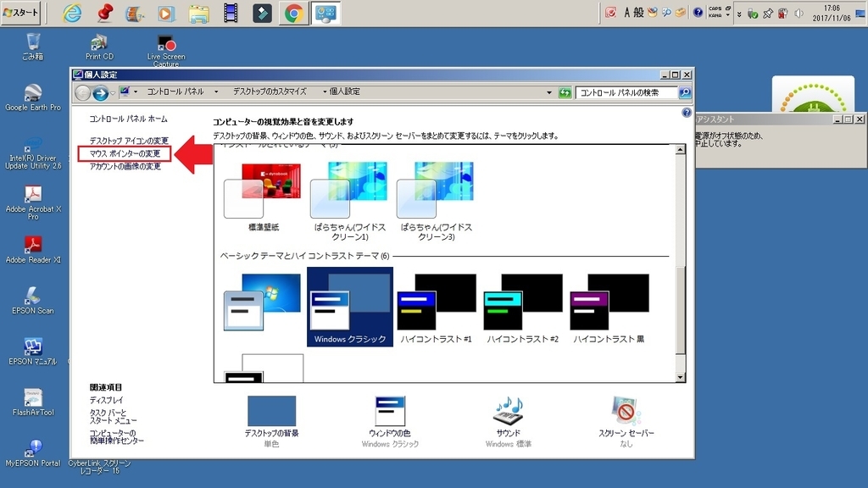Select the ぱらちゃん(ワイドスクリーン1) theme

(350, 202)
